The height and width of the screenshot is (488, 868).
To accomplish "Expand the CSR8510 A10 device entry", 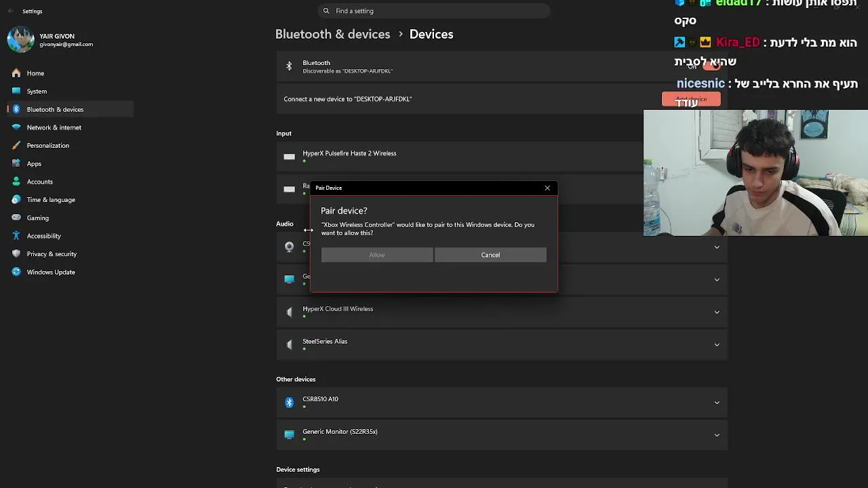I will 717,403.
